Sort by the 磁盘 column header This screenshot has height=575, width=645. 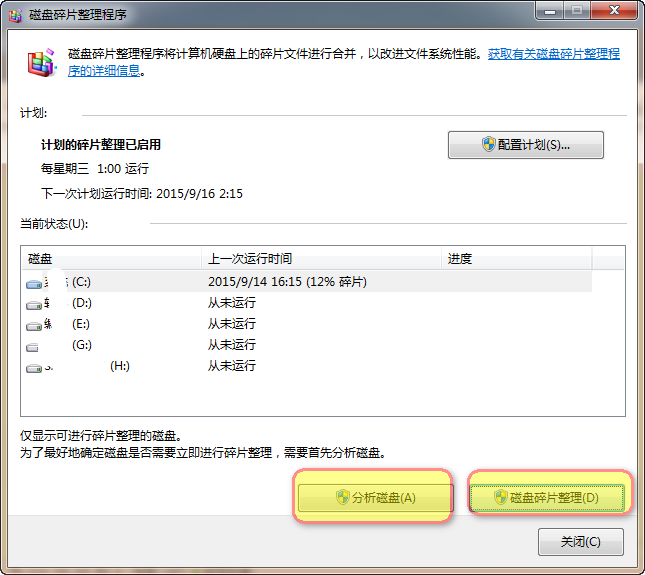point(112,259)
